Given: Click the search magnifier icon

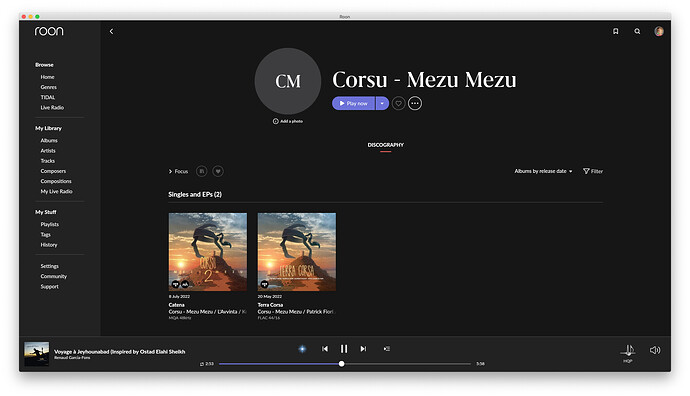Looking at the screenshot, I should [x=637, y=31].
